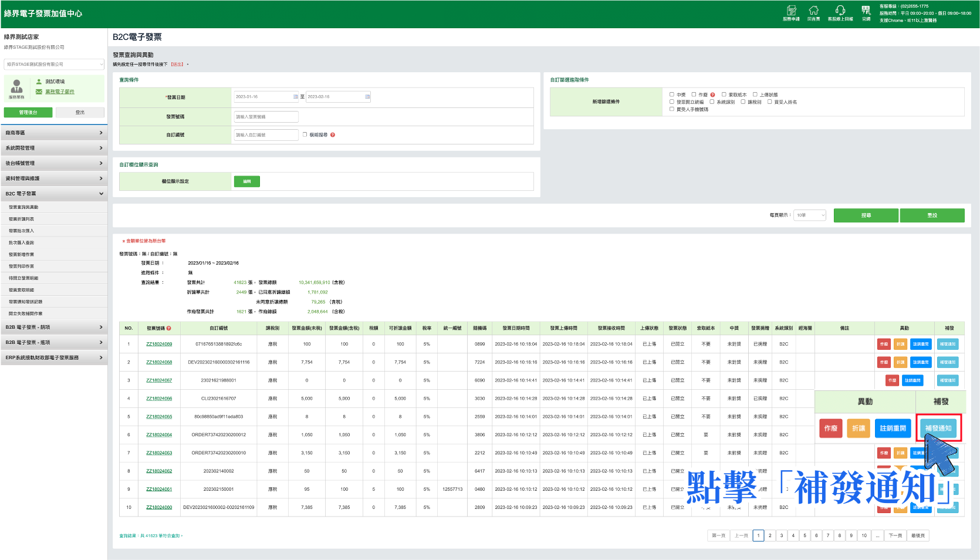Open the calendar icon for end date 2023-02-16
The height and width of the screenshot is (560, 980).
pyautogui.click(x=367, y=97)
